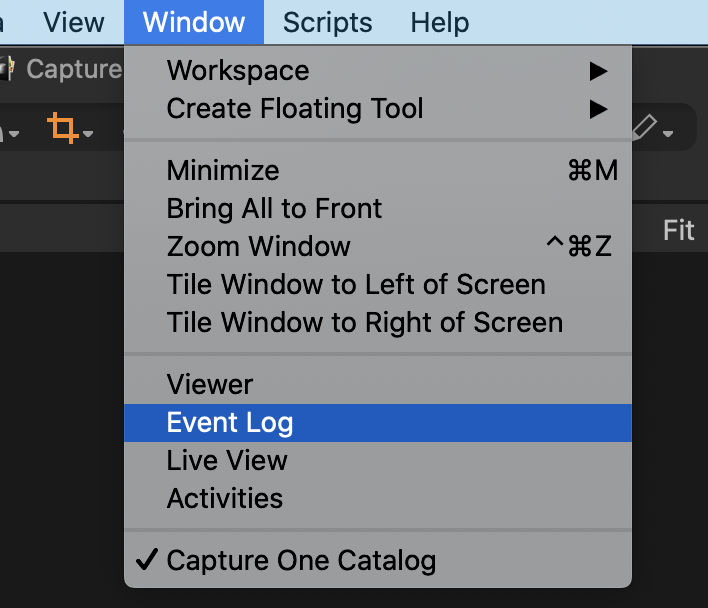Open the eraser tool options arrow

tap(668, 133)
